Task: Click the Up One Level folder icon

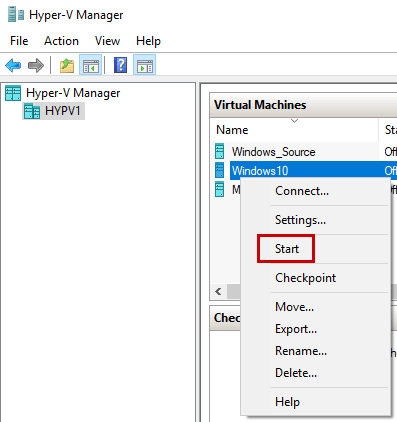Action: click(x=67, y=65)
